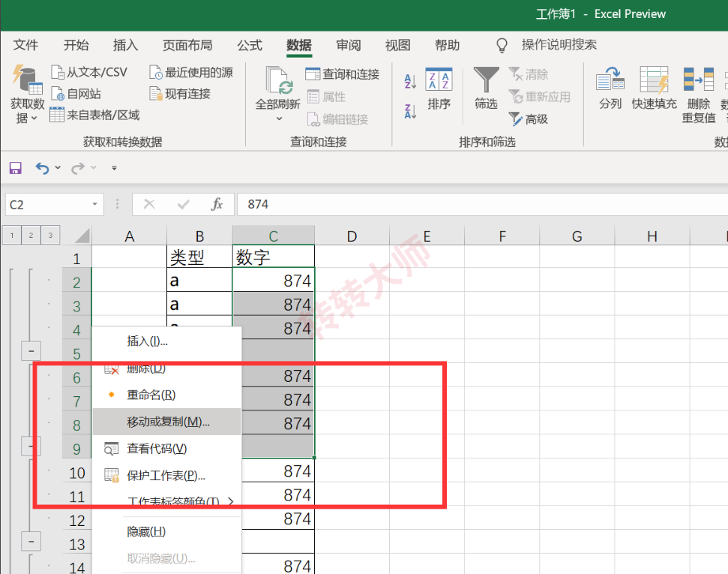The height and width of the screenshot is (574, 728).
Task: Click cell B1 containing 类型
Action: 199,257
